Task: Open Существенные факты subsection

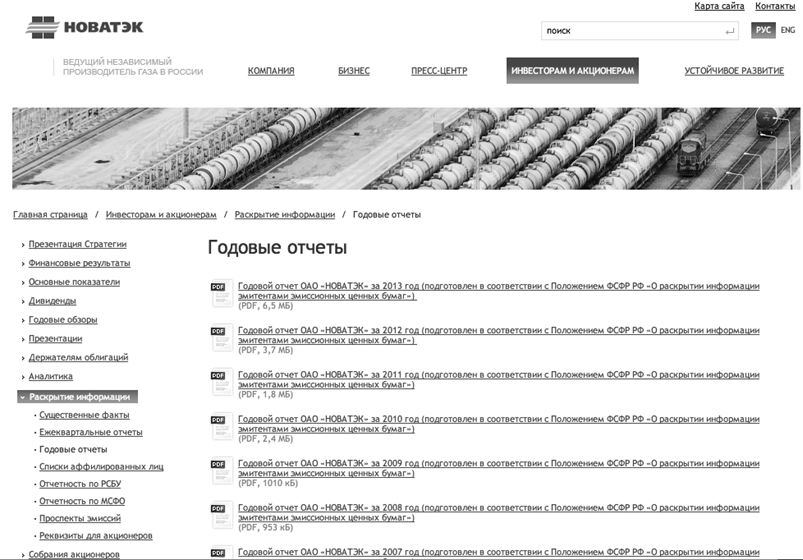Action: (x=84, y=416)
